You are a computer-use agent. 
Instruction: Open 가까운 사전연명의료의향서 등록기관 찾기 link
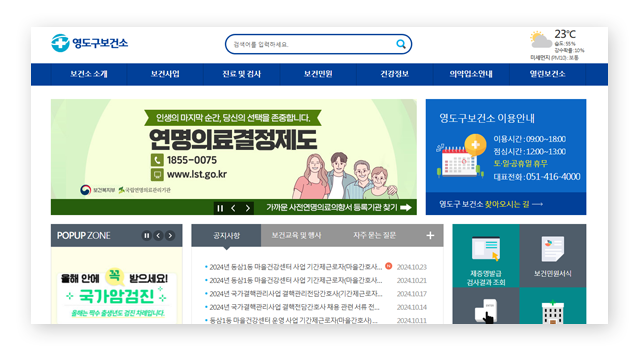click(x=339, y=208)
